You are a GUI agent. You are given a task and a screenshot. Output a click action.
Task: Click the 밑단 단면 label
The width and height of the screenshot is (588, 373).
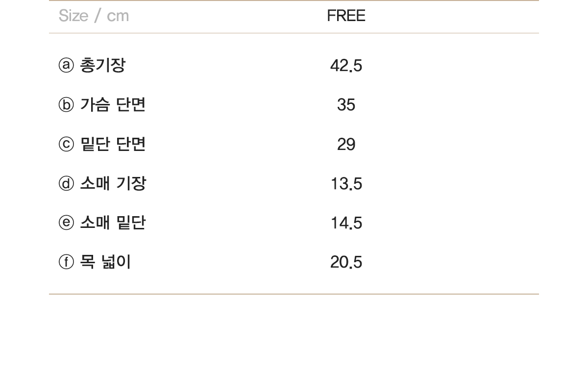113,144
